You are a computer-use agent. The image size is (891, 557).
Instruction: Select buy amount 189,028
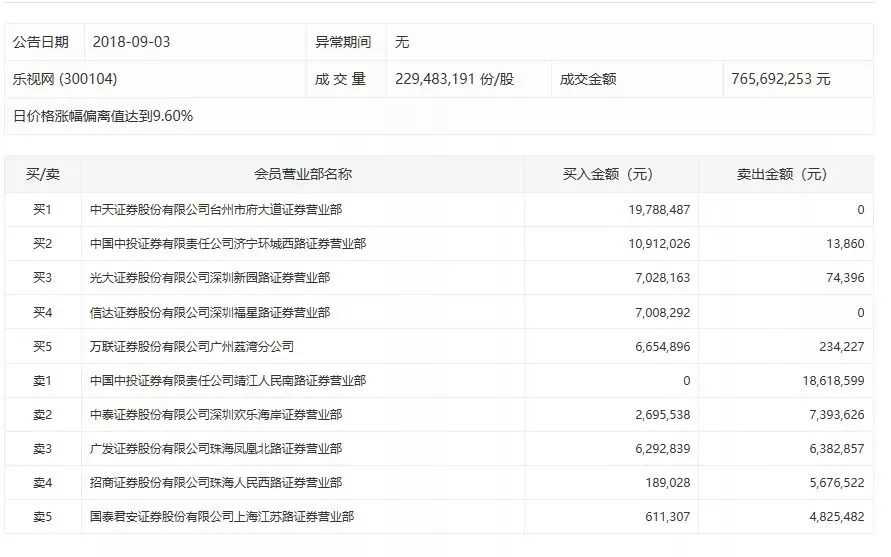668,483
